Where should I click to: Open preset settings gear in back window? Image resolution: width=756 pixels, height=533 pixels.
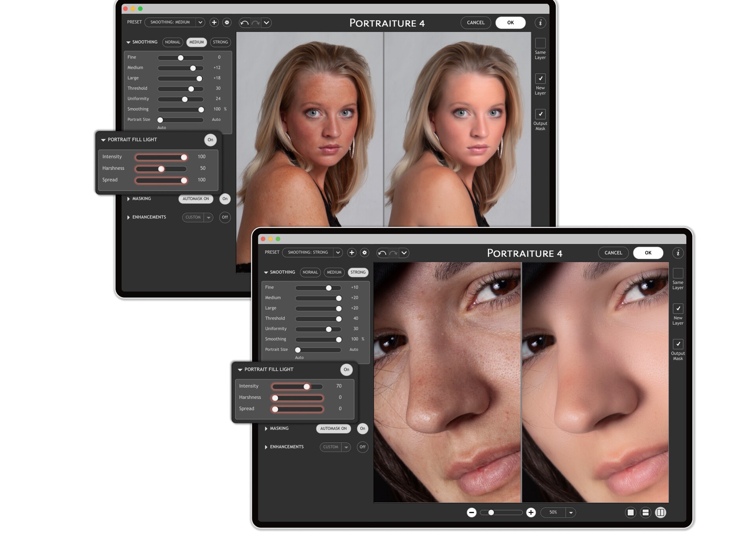click(227, 22)
